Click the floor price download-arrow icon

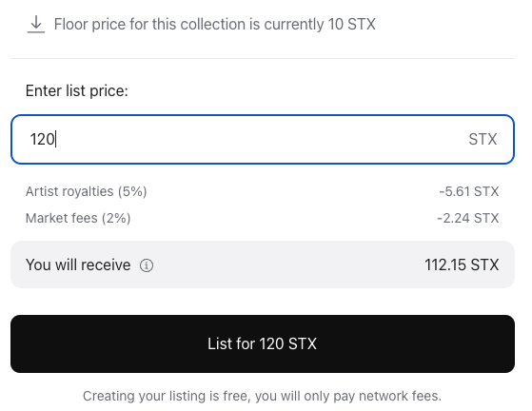point(36,24)
